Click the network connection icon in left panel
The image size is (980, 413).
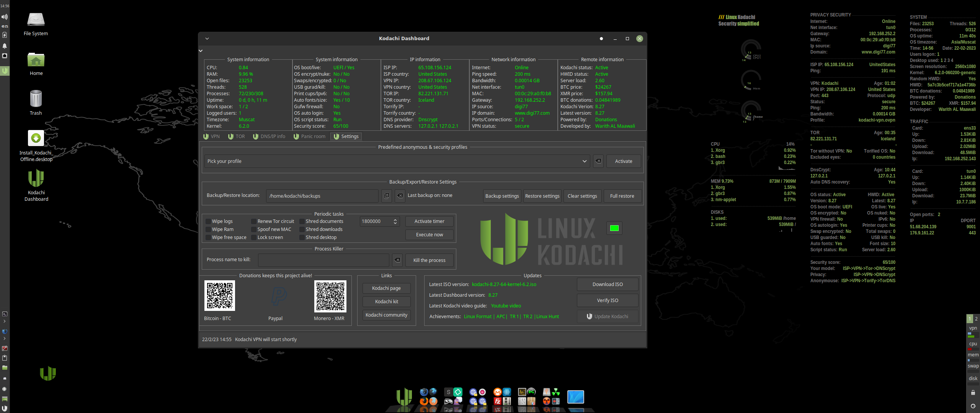[x=5, y=55]
